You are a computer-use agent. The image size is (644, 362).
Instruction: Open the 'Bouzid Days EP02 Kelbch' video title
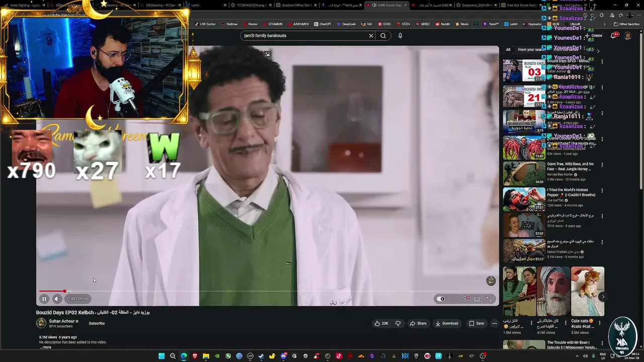click(x=93, y=312)
